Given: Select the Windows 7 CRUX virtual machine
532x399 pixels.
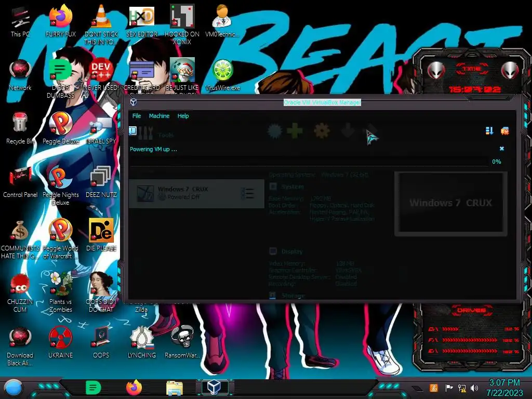Looking at the screenshot, I should [x=196, y=194].
